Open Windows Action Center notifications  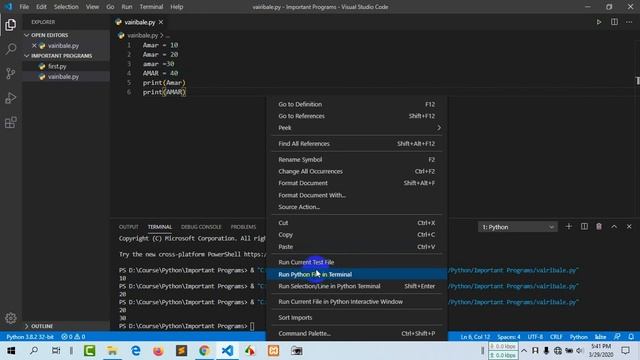(625, 351)
